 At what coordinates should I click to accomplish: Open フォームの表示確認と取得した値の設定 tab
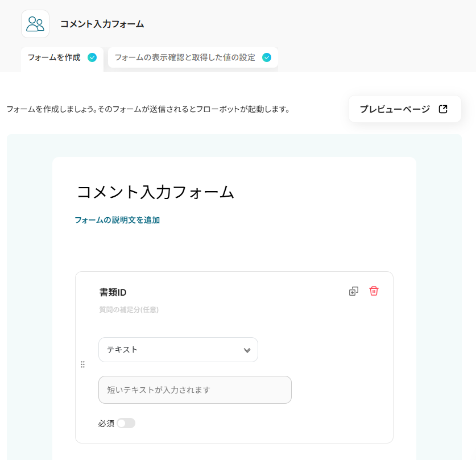(193, 57)
